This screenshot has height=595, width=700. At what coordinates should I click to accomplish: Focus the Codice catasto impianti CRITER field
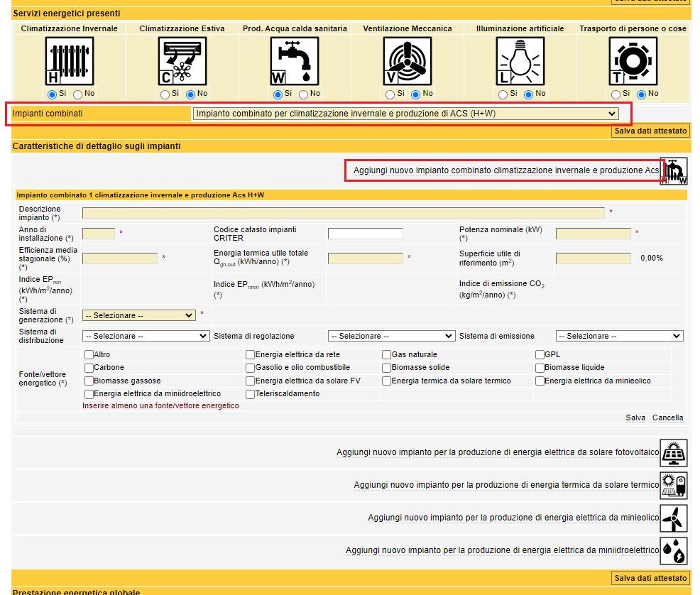click(x=365, y=234)
